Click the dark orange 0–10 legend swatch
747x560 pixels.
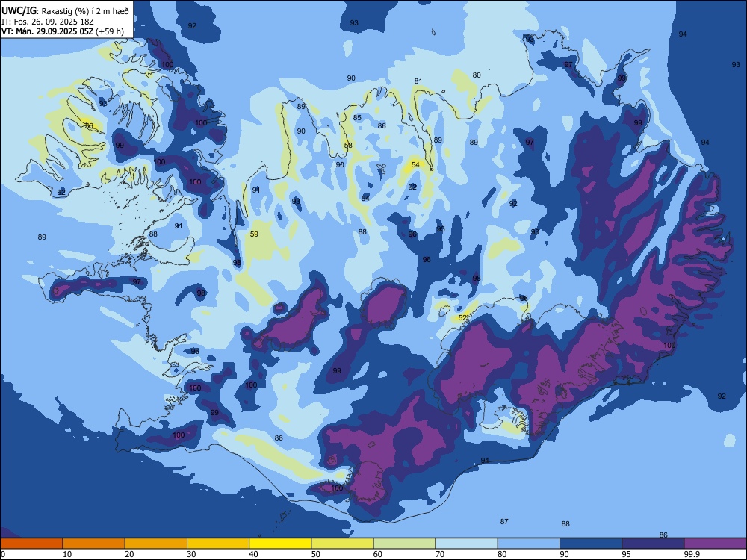[x=31, y=544]
